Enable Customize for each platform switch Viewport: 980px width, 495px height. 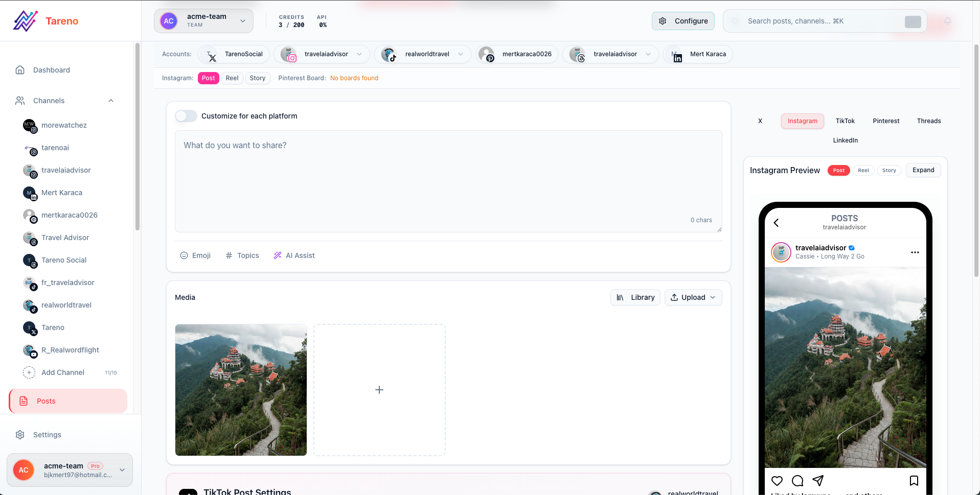186,116
